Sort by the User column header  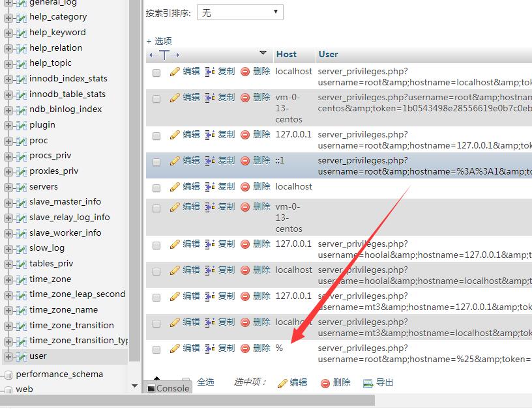tap(328, 54)
